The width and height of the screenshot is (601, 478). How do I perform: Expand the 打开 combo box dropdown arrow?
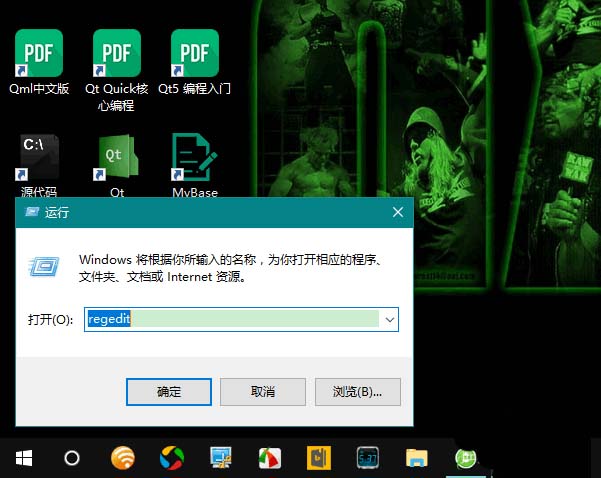pos(389,319)
